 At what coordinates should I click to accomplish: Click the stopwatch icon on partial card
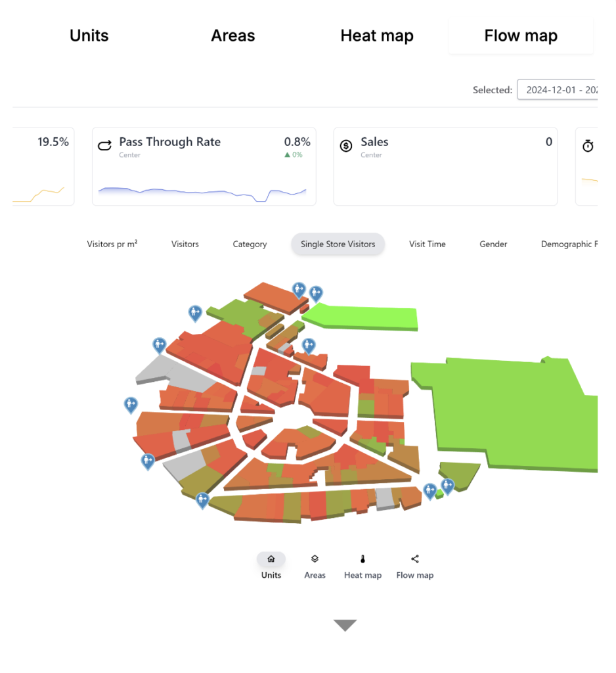click(588, 147)
